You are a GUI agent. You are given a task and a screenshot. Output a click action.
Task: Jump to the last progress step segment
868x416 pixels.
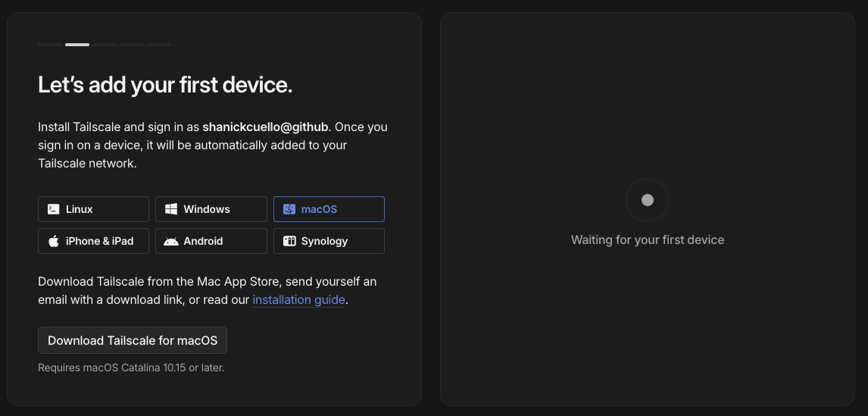(x=159, y=45)
